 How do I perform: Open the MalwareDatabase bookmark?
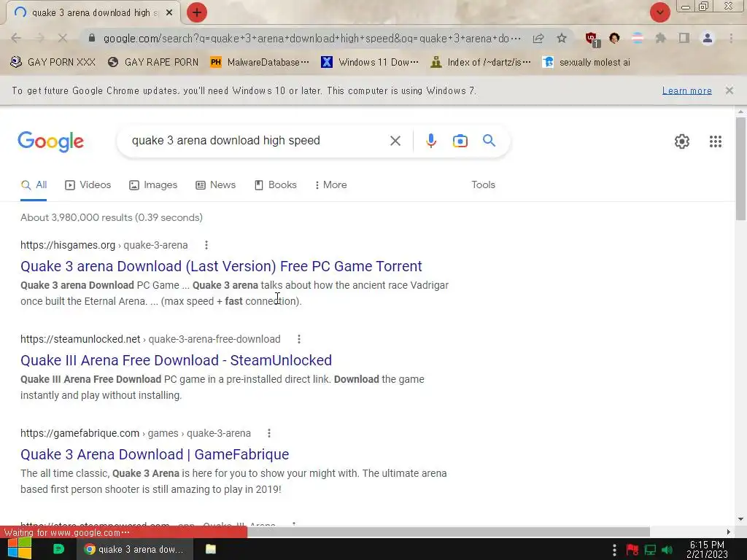260,63
